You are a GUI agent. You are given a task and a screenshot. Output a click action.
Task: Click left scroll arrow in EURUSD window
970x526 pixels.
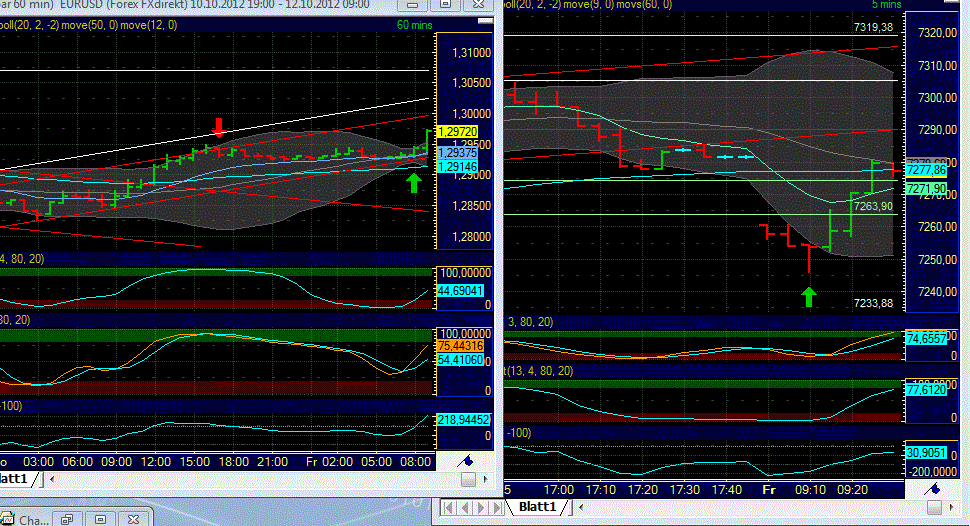coord(52,479)
